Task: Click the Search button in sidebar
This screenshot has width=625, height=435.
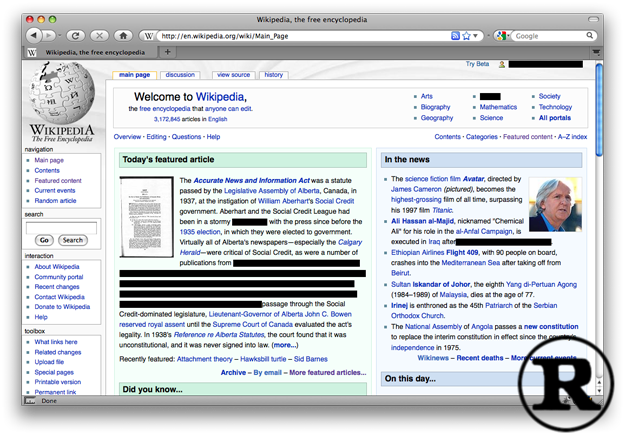Action: tap(73, 240)
